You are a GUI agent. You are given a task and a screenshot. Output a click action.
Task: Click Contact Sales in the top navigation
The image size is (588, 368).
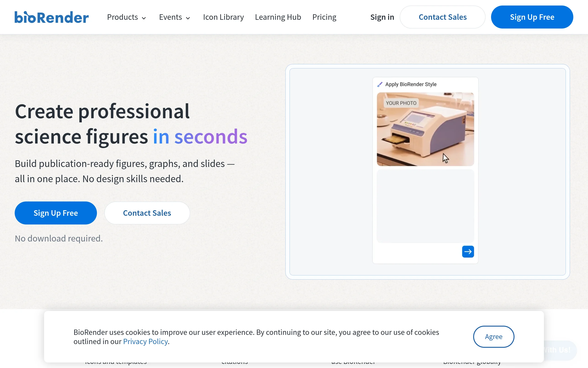(x=442, y=17)
